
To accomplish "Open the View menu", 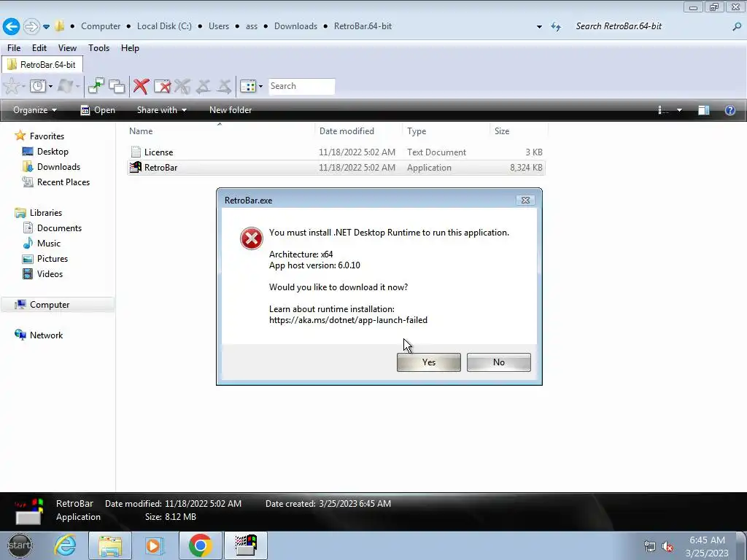I will click(67, 48).
